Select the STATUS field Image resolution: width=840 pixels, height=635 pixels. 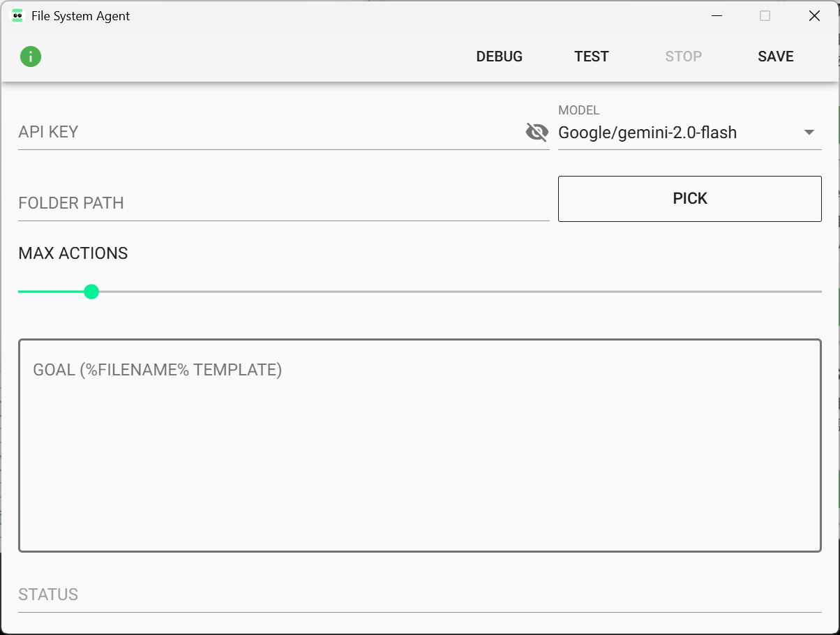pos(419,595)
